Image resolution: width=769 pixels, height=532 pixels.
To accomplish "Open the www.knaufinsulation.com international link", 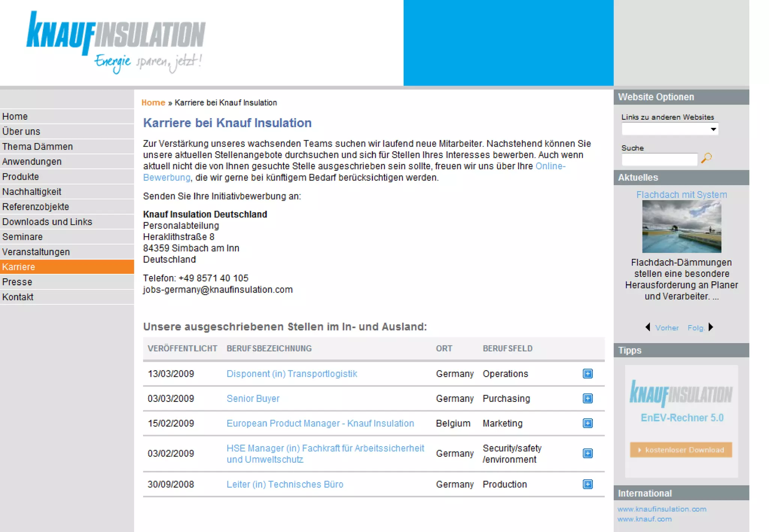I will click(x=662, y=509).
